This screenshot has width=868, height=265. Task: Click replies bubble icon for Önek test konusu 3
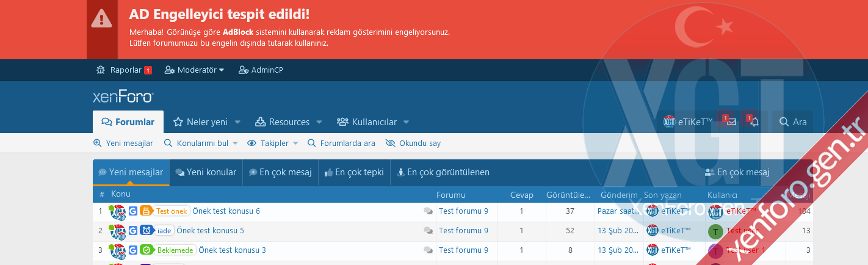pos(429,250)
